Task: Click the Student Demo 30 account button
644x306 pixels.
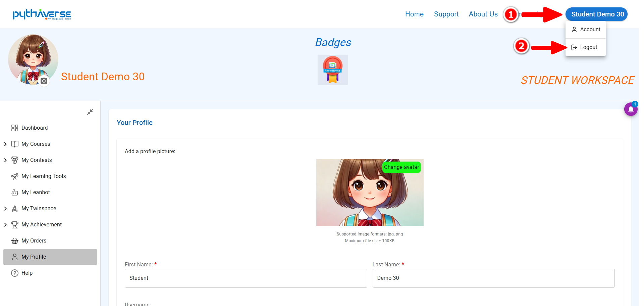Action: tap(596, 14)
